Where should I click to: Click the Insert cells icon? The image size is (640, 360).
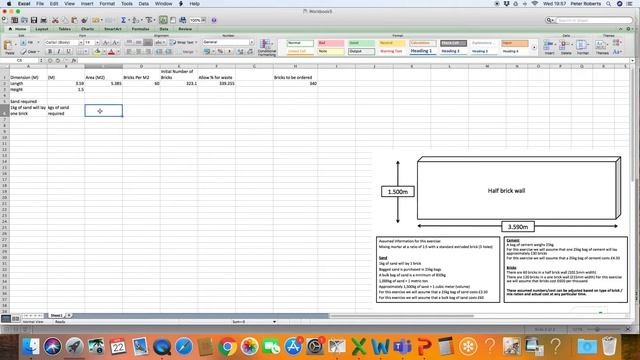549,47
